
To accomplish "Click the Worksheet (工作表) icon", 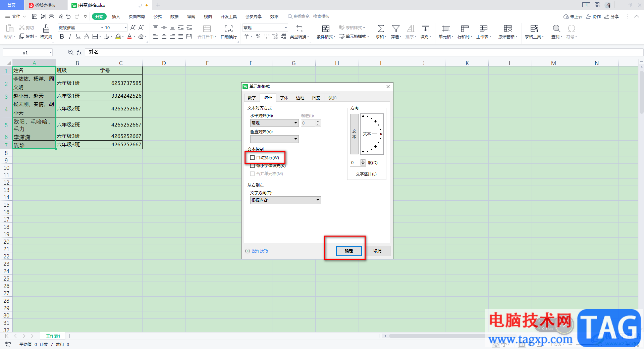I will (484, 29).
